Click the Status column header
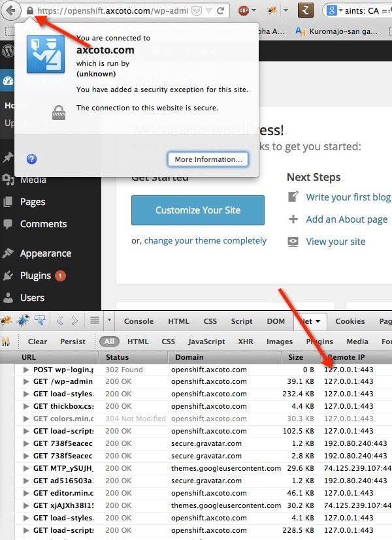Viewport: 392px width, 540px height. click(x=133, y=357)
